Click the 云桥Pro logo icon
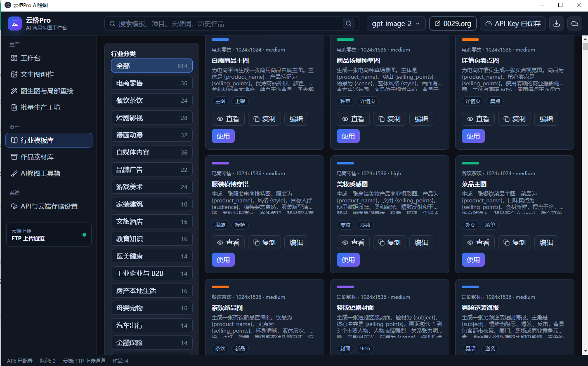This screenshot has width=588, height=366. (x=15, y=23)
